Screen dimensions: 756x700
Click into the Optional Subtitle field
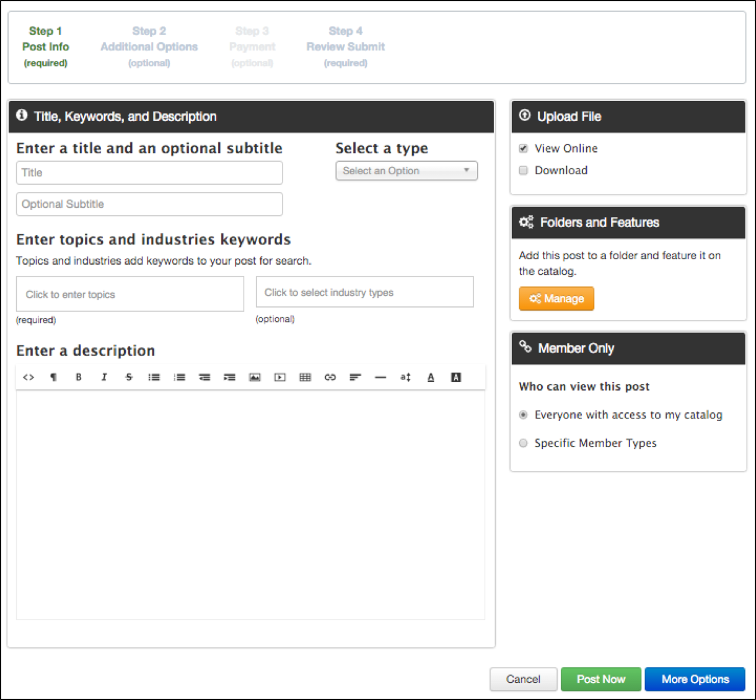point(149,204)
